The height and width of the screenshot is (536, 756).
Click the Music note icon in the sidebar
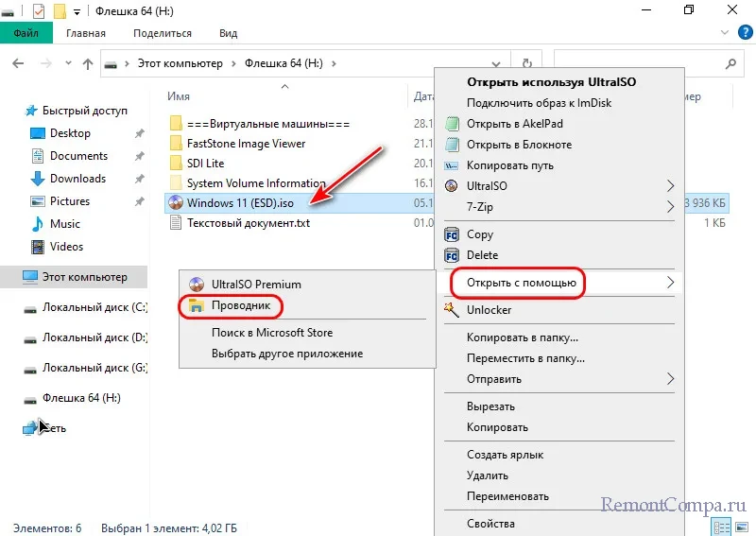tap(38, 224)
